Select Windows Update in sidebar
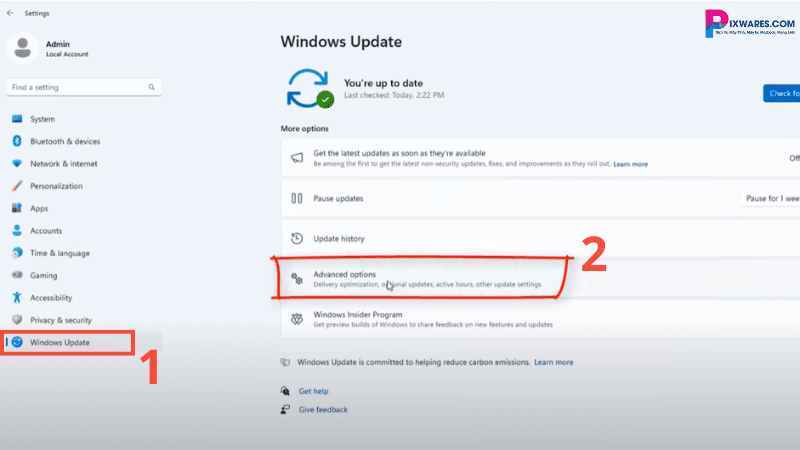The image size is (800, 450). coord(60,343)
